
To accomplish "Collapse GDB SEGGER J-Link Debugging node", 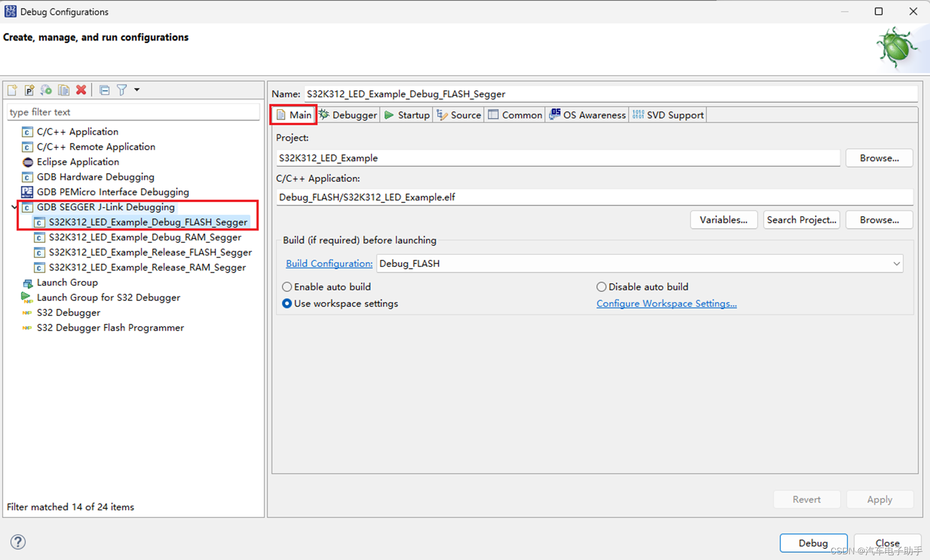I will (x=14, y=207).
